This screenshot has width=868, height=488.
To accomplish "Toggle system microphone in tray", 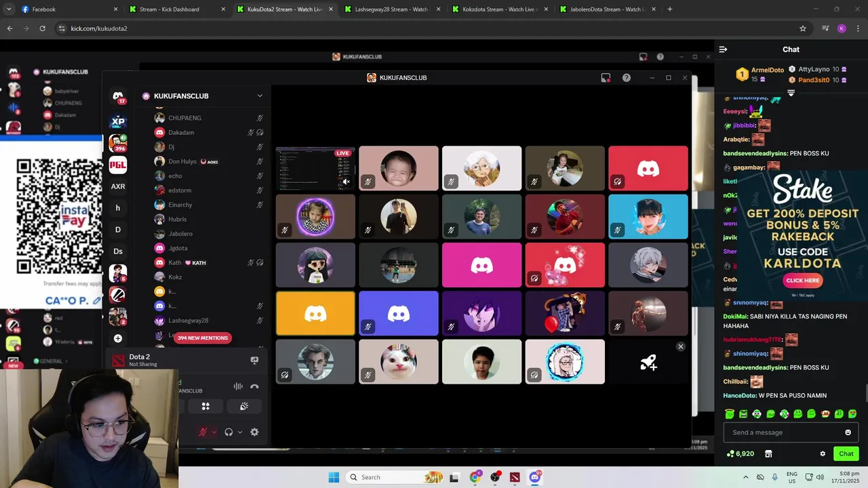I will (775, 477).
